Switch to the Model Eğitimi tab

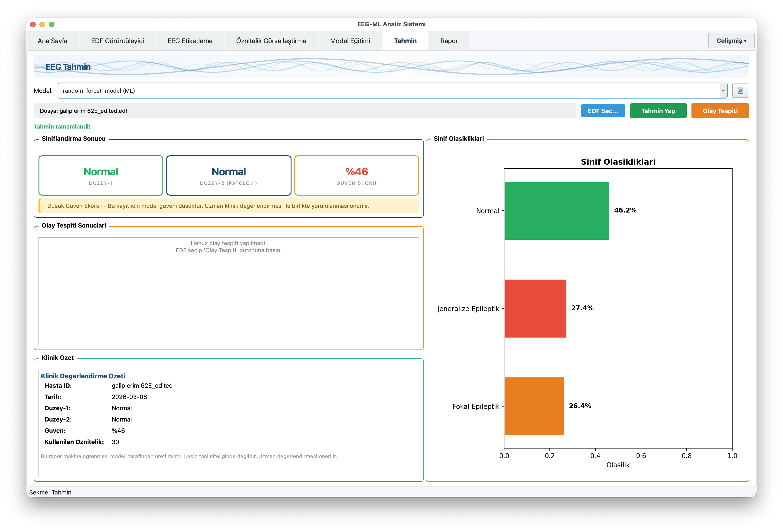click(350, 41)
